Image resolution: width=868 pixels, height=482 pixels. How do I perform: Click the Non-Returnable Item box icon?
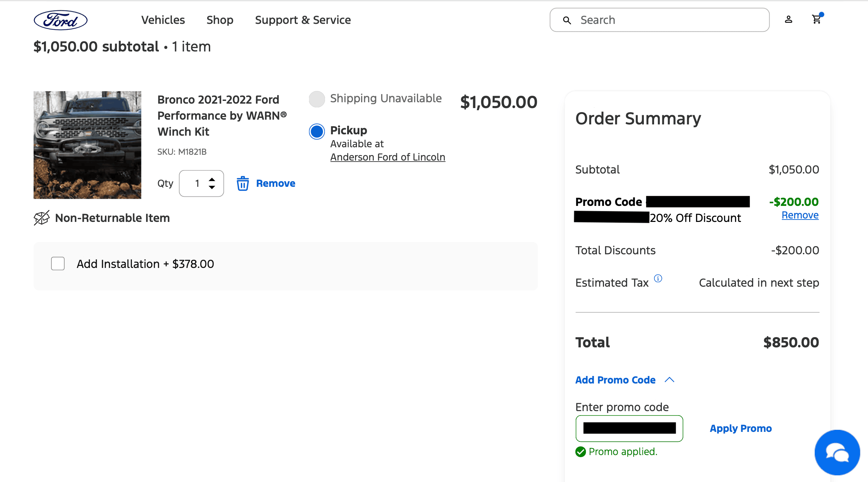click(42, 218)
